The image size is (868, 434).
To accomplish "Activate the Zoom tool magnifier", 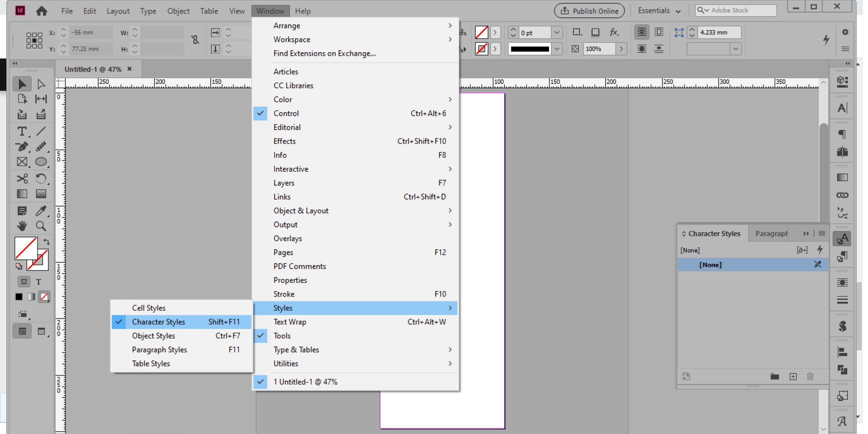I will tap(41, 226).
